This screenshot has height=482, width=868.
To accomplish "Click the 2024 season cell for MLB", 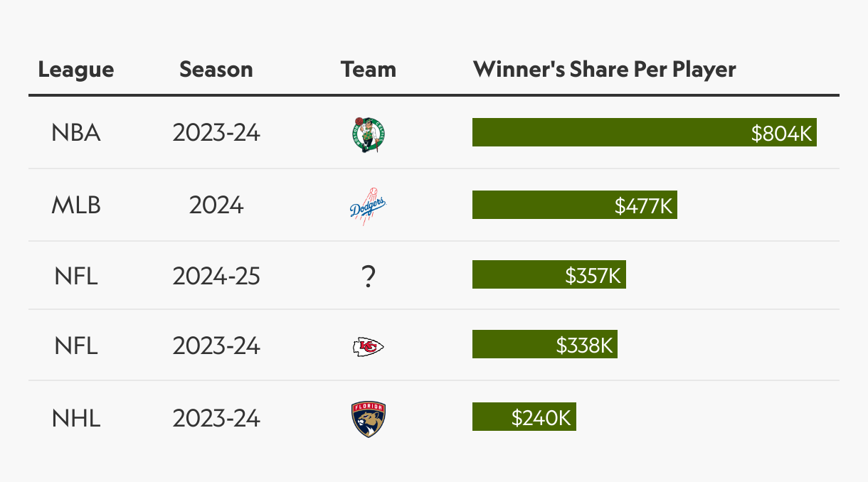I will 216,205.
